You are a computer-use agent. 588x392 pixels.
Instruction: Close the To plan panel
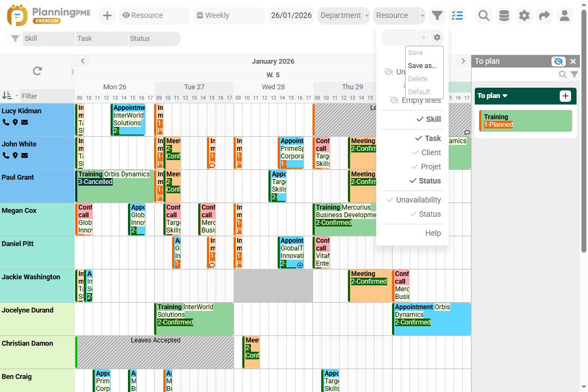point(573,61)
